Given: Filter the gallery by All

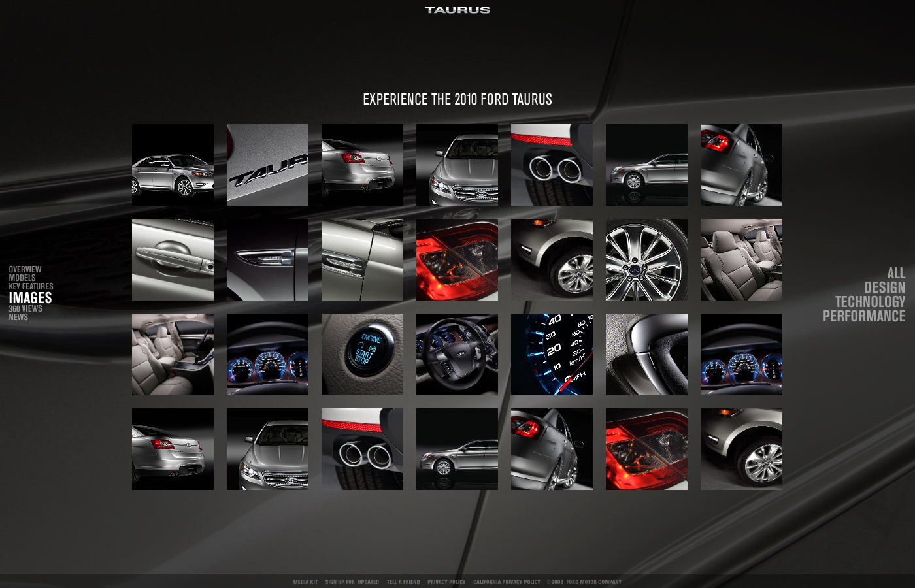Looking at the screenshot, I should click(896, 273).
